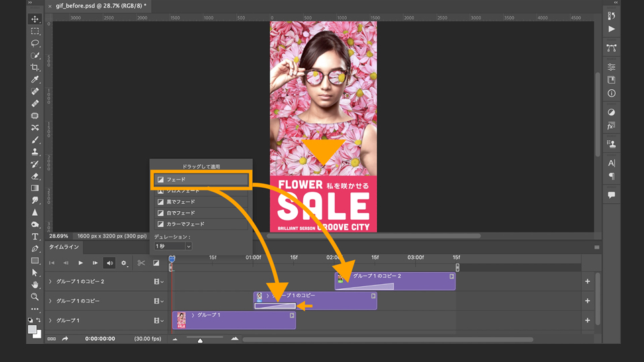Screen dimensions: 644x362
Task: Open timeline settings gear menu
Action: (123, 263)
